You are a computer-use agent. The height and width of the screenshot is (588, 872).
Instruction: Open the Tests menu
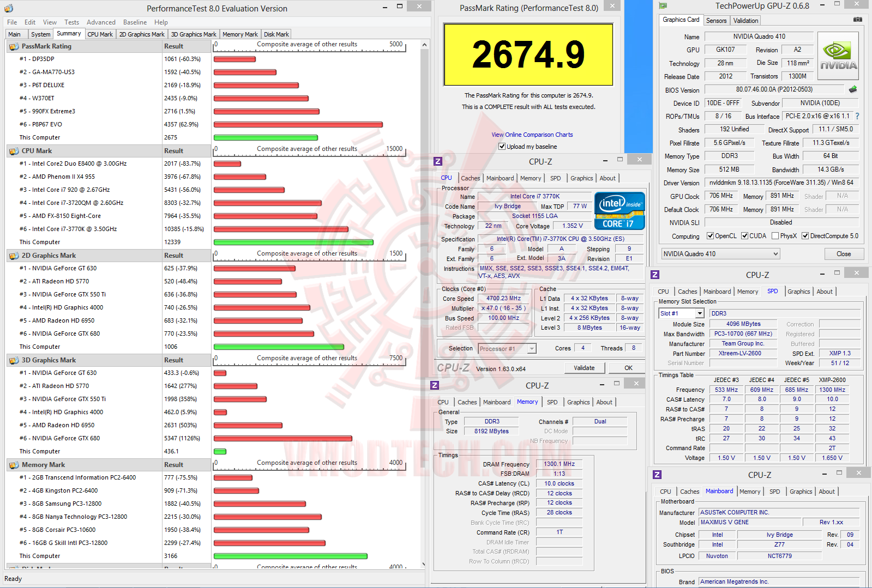(x=71, y=22)
